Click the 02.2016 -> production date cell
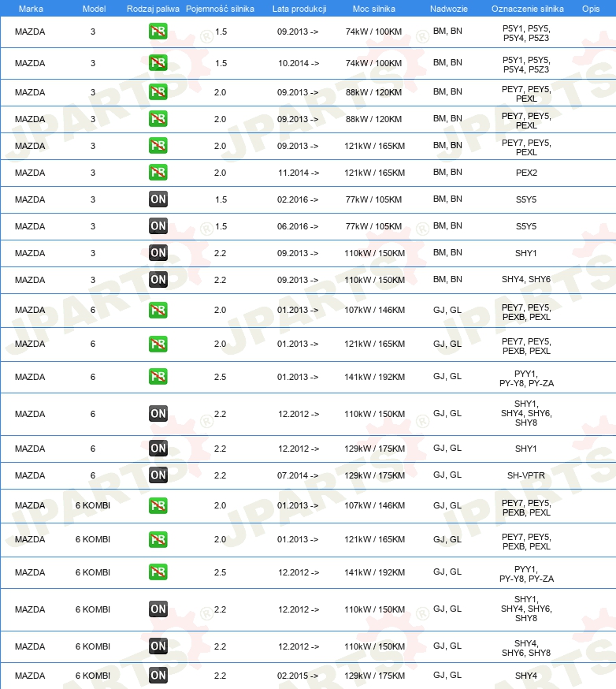Viewport: 616px width, 689px height. tap(298, 199)
